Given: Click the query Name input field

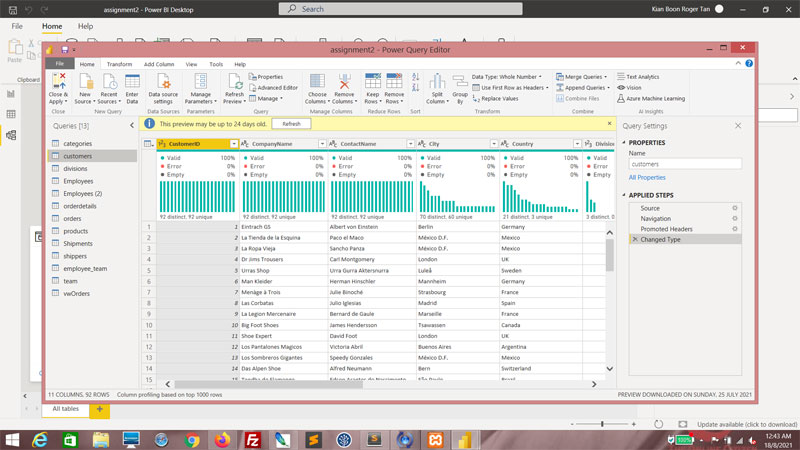Looking at the screenshot, I should 685,164.
